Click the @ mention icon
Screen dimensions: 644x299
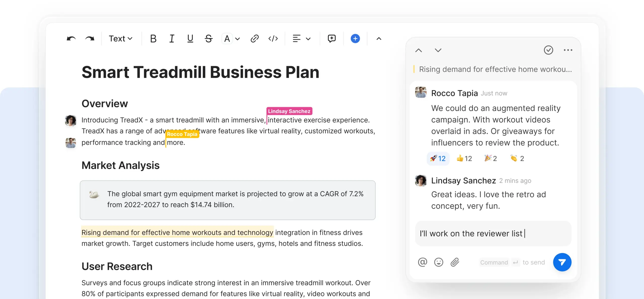click(422, 262)
